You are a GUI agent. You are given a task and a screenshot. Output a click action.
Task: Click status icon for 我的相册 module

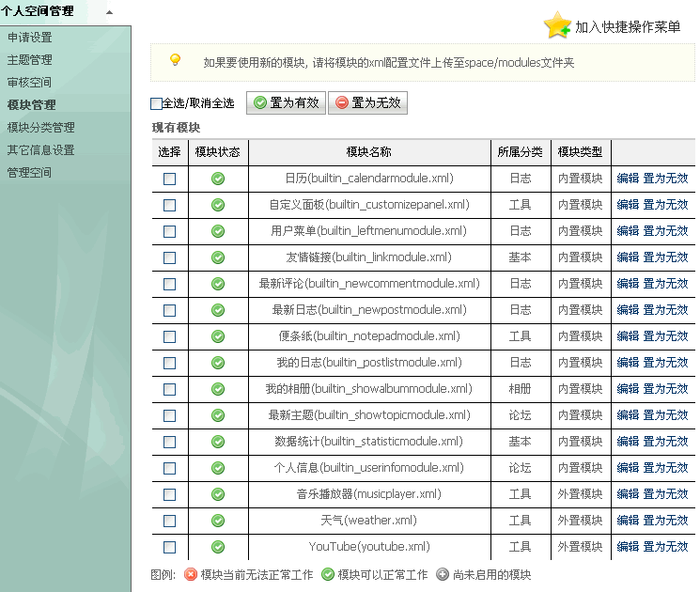coord(218,389)
